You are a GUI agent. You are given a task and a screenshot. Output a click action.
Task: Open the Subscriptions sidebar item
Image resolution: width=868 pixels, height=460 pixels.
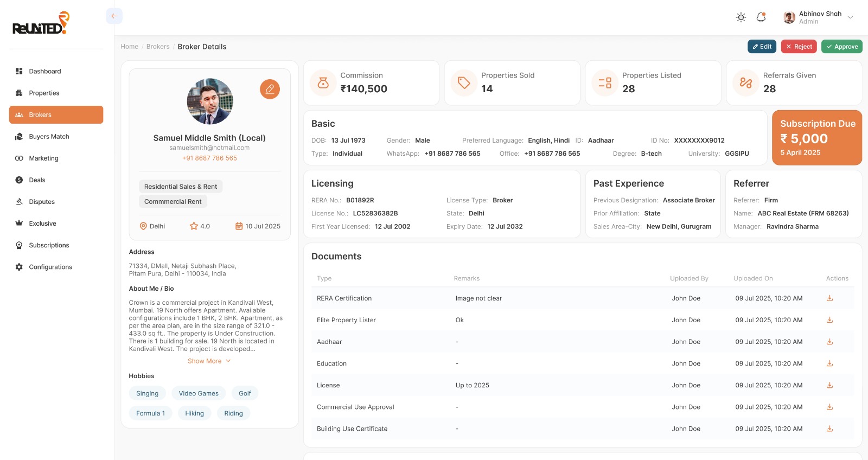(49, 245)
